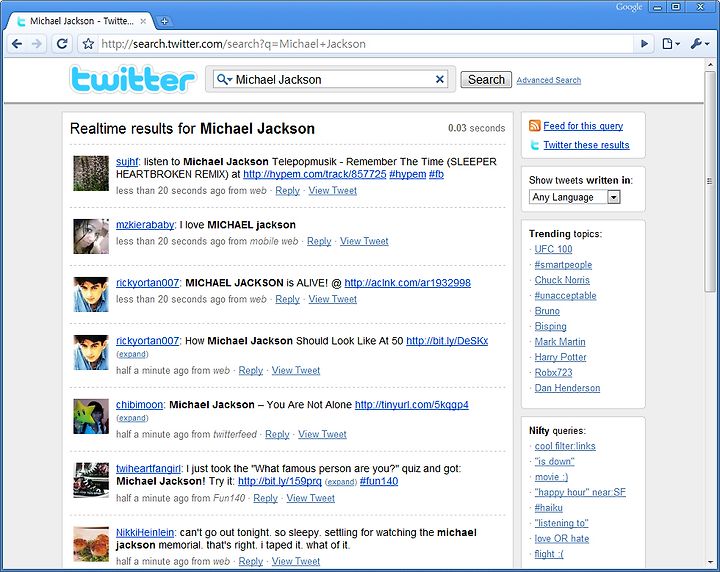Run nifty query cool filter:links
This screenshot has width=720, height=572.
click(565, 446)
